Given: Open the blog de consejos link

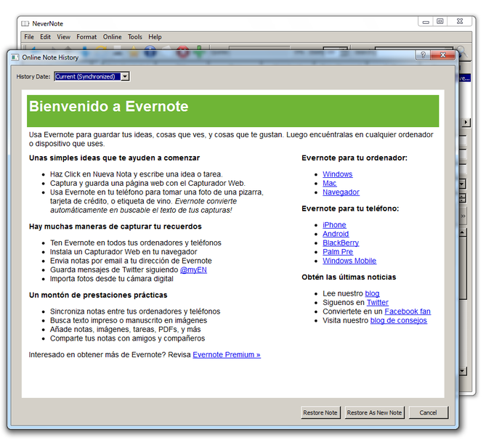Looking at the screenshot, I should [399, 320].
